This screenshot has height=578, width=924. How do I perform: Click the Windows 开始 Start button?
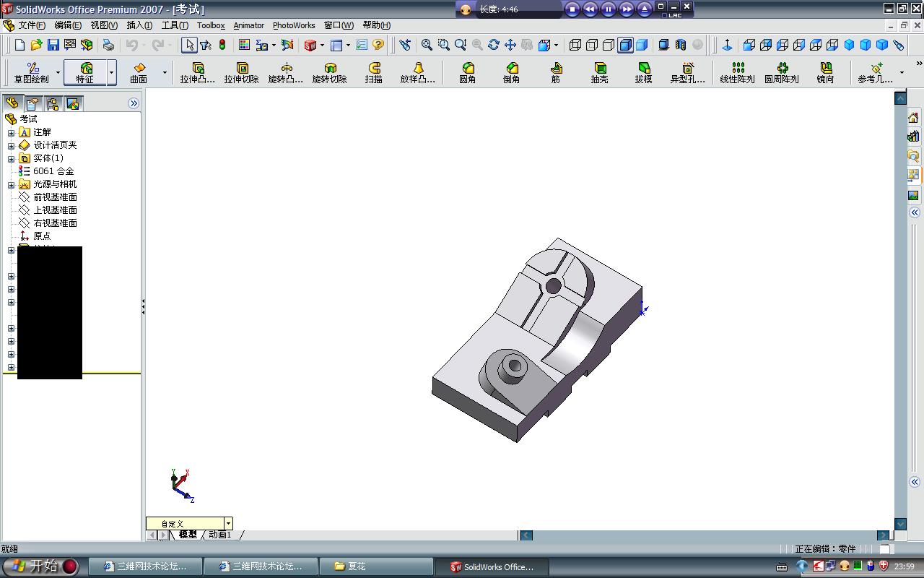coord(40,566)
